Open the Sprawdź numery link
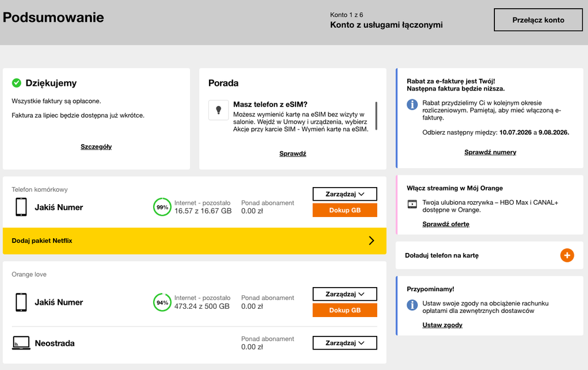The width and height of the screenshot is (588, 370). (x=490, y=152)
